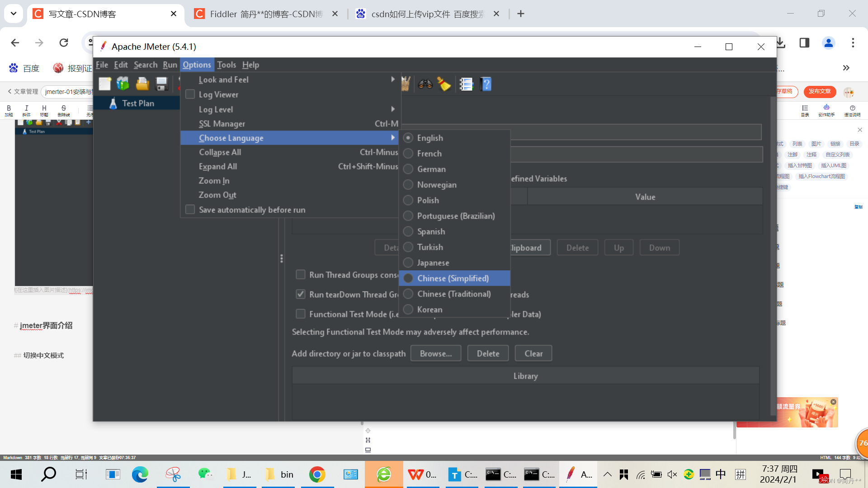Click the Browse button for classpath
The width and height of the screenshot is (868, 488).
point(436,353)
